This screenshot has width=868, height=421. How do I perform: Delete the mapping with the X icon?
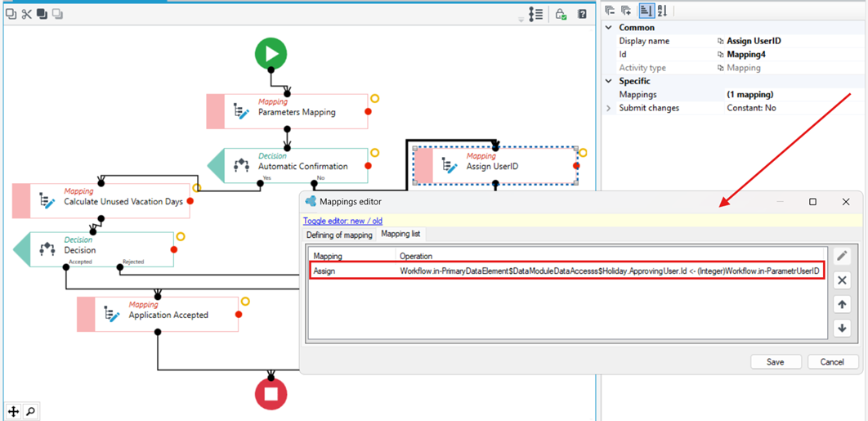[x=842, y=280]
